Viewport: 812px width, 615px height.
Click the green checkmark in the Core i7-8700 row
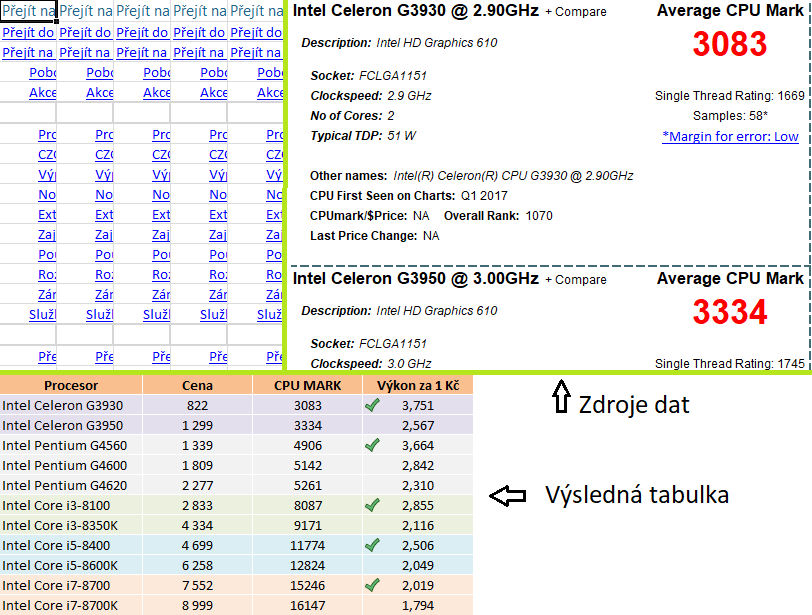[372, 585]
